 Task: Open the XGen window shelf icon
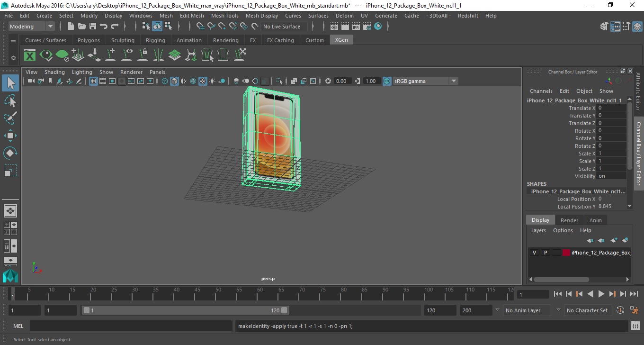[30, 55]
